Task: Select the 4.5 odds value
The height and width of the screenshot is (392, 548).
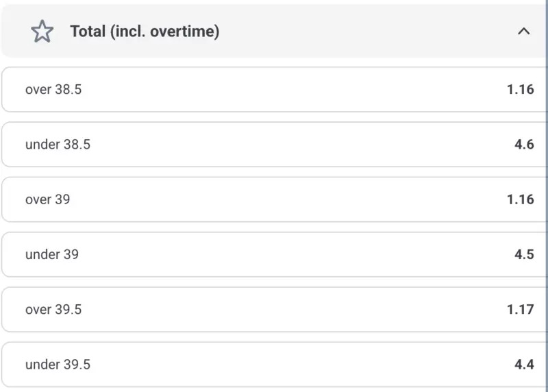Action: click(524, 254)
